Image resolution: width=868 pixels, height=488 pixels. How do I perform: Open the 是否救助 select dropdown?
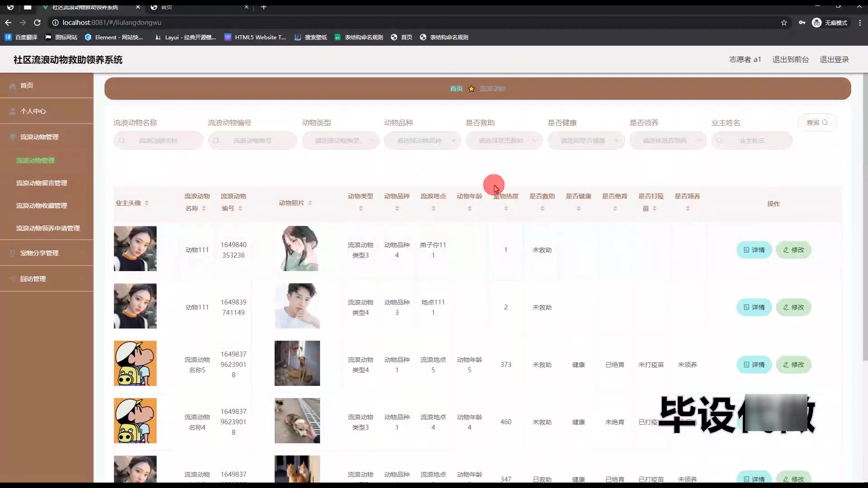pyautogui.click(x=504, y=141)
